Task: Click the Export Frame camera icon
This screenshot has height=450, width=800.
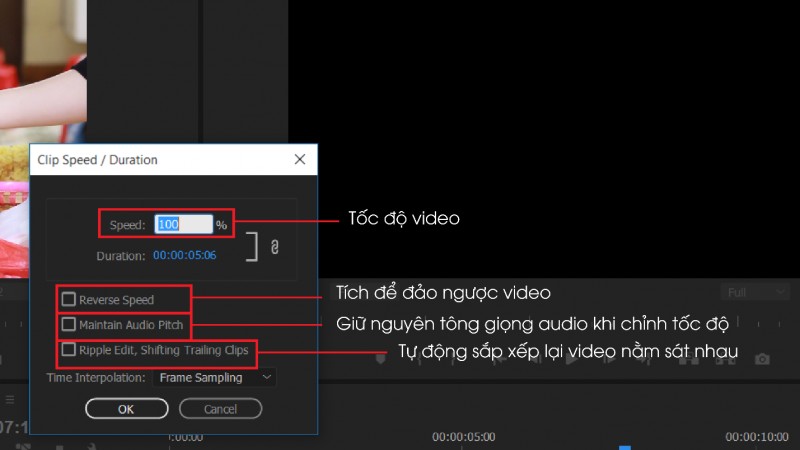Action: coord(762,359)
